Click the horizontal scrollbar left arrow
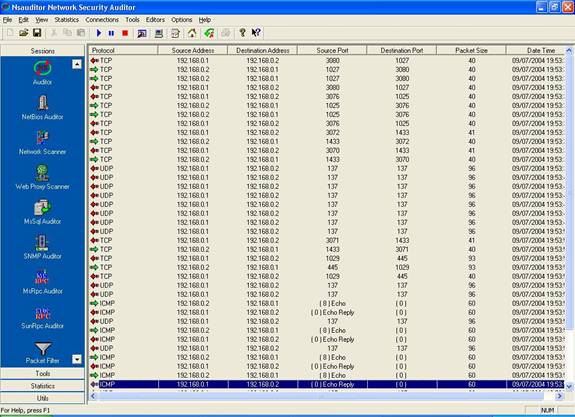This screenshot has height=417, width=575. [x=93, y=396]
